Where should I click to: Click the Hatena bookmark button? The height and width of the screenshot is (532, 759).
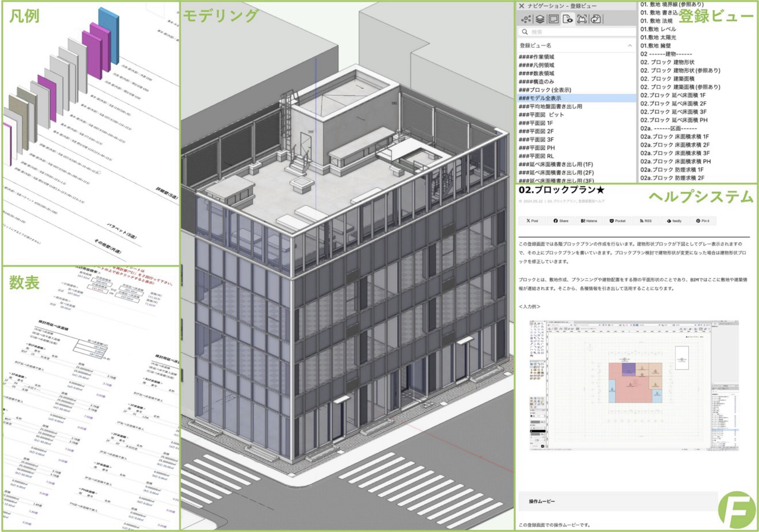pyautogui.click(x=589, y=221)
